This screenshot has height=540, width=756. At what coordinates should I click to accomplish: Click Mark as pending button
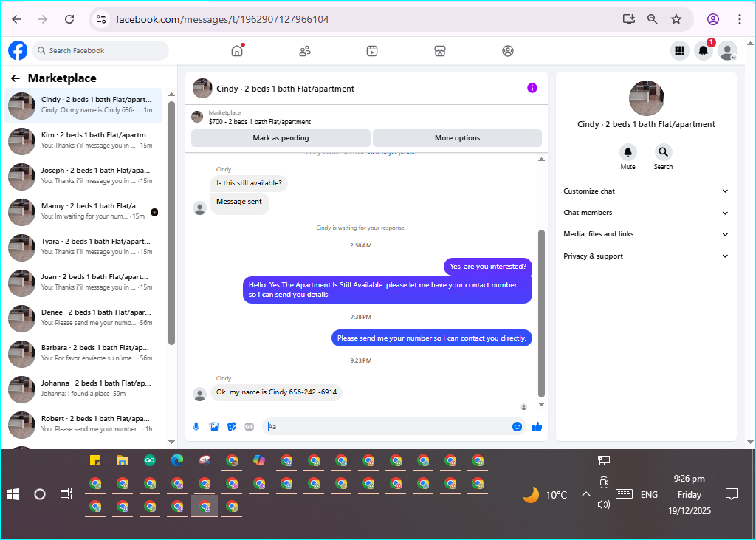[281, 138]
